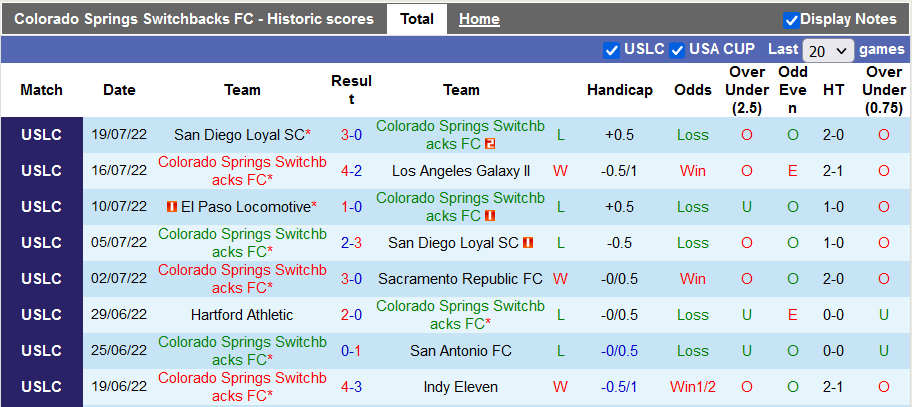Click red card icon beside El Paso Locomotive

click(x=172, y=207)
